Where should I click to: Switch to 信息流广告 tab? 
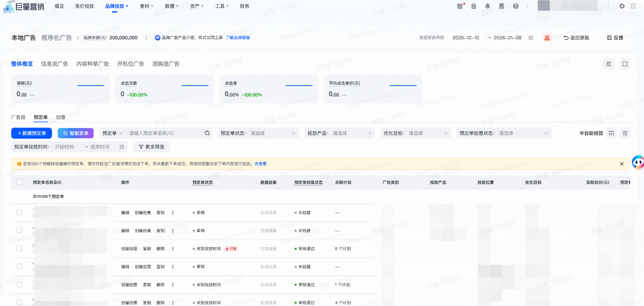(55, 64)
